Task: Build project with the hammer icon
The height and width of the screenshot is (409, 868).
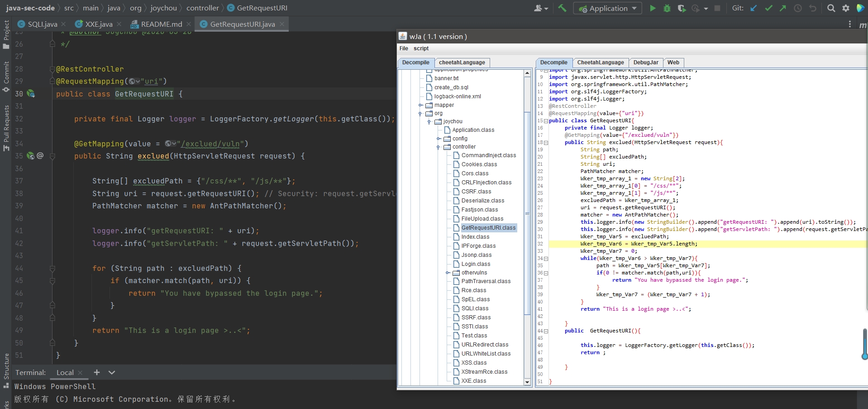Action: coord(562,8)
